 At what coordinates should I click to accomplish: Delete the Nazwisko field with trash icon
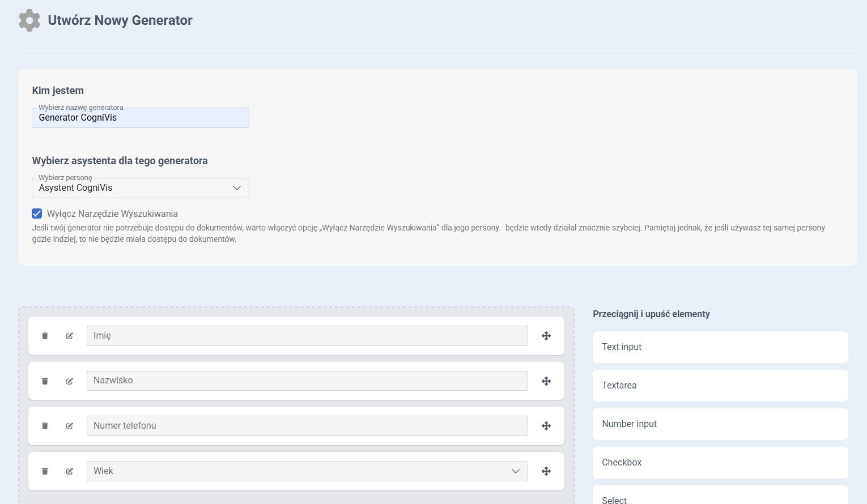coord(45,381)
